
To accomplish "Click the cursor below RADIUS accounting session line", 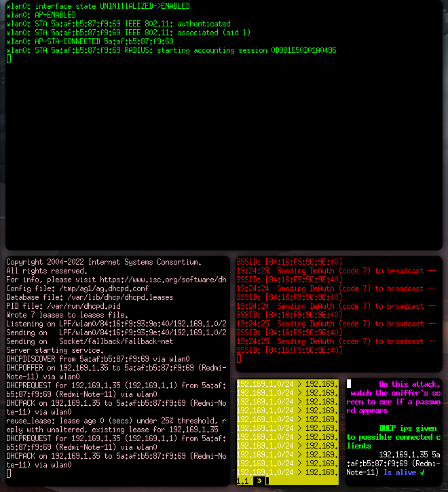I will (x=9, y=58).
